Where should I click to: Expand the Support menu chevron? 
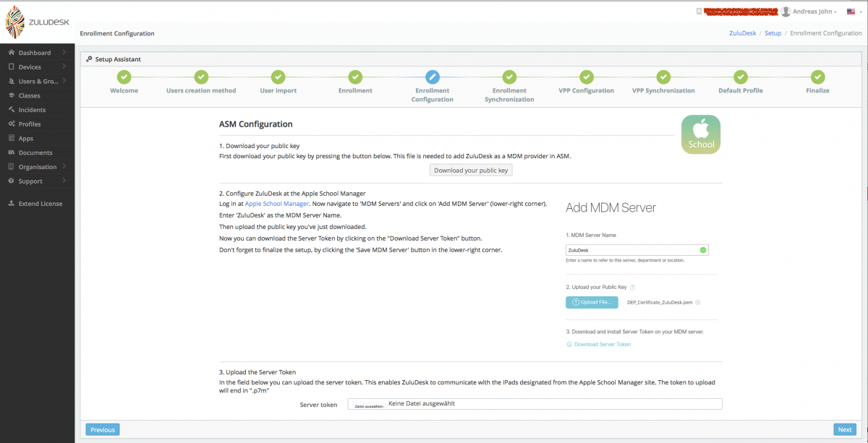pos(64,181)
